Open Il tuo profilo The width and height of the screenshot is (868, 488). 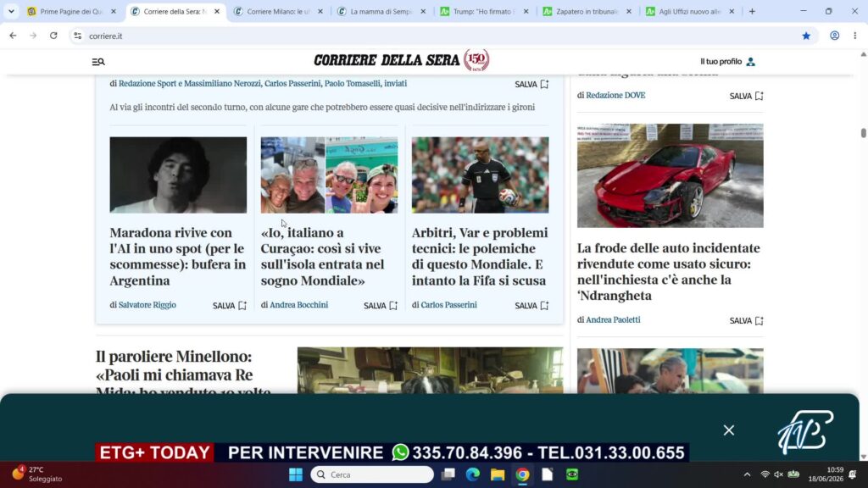[727, 61]
